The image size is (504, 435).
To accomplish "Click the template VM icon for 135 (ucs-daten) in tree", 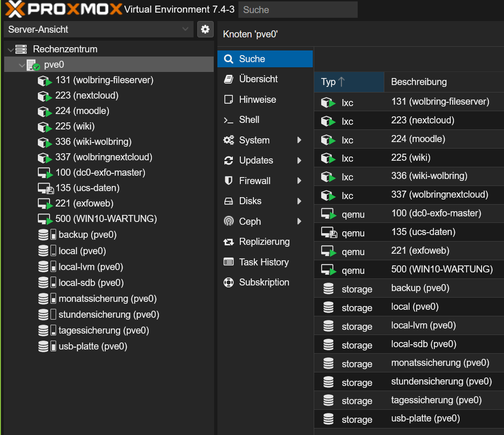I will click(x=45, y=188).
